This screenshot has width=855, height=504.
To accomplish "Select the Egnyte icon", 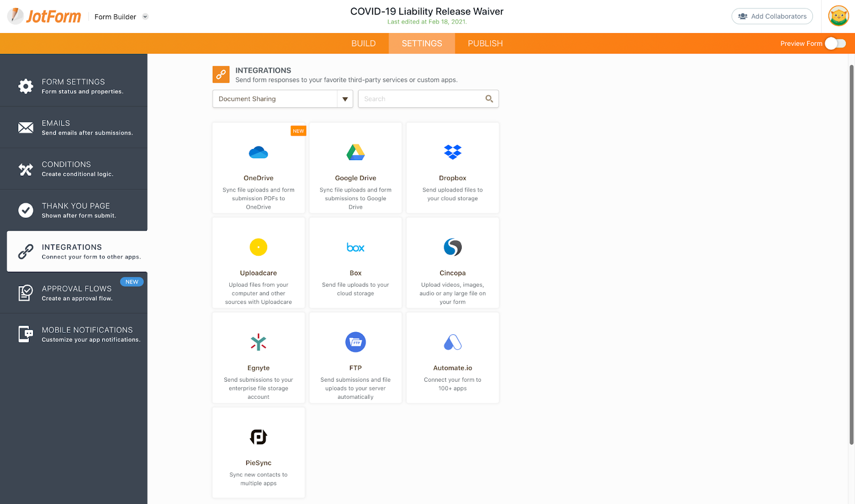I will [259, 342].
